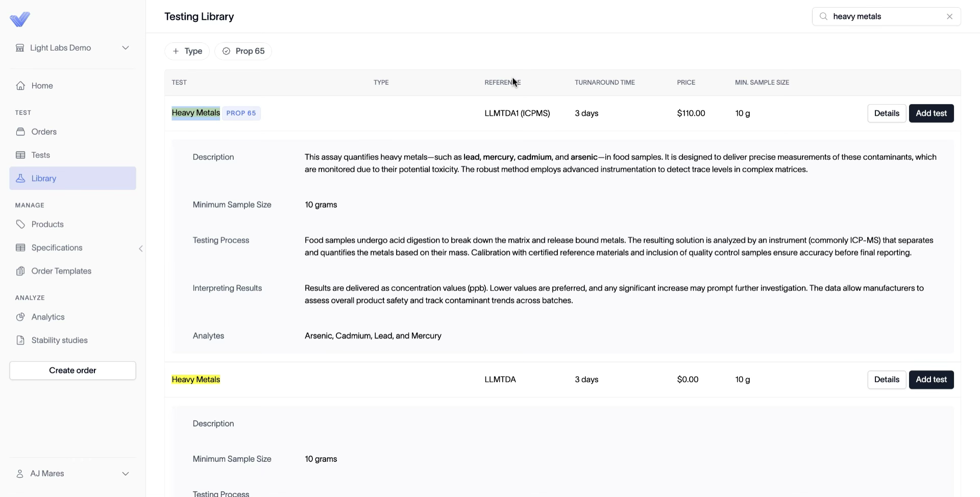Click the Specifications list icon
The height and width of the screenshot is (497, 980).
coord(20,248)
